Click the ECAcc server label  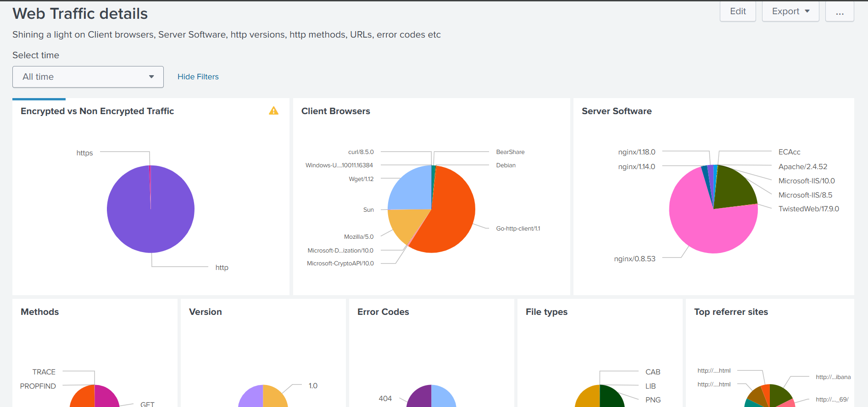tap(789, 152)
